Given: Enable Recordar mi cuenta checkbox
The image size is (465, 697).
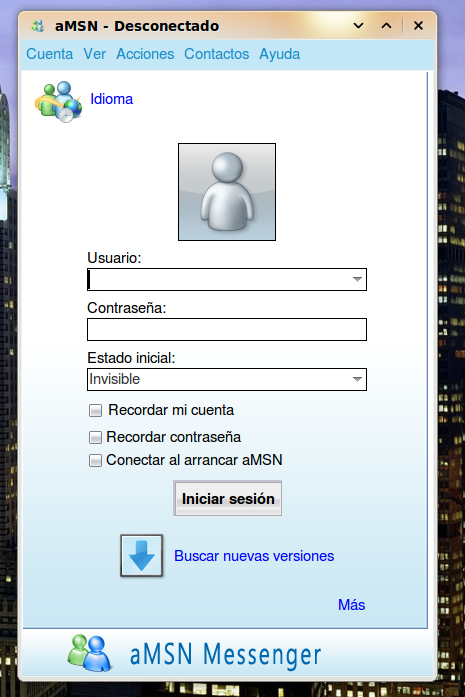Looking at the screenshot, I should point(95,410).
